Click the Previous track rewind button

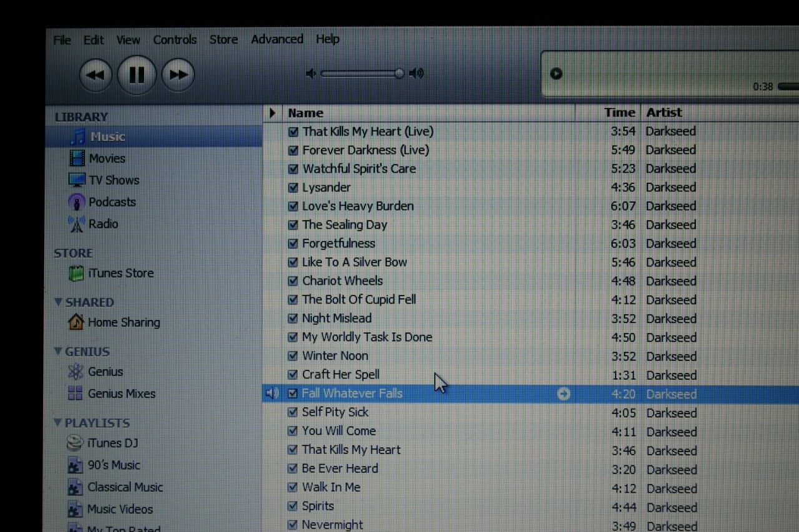click(x=96, y=75)
